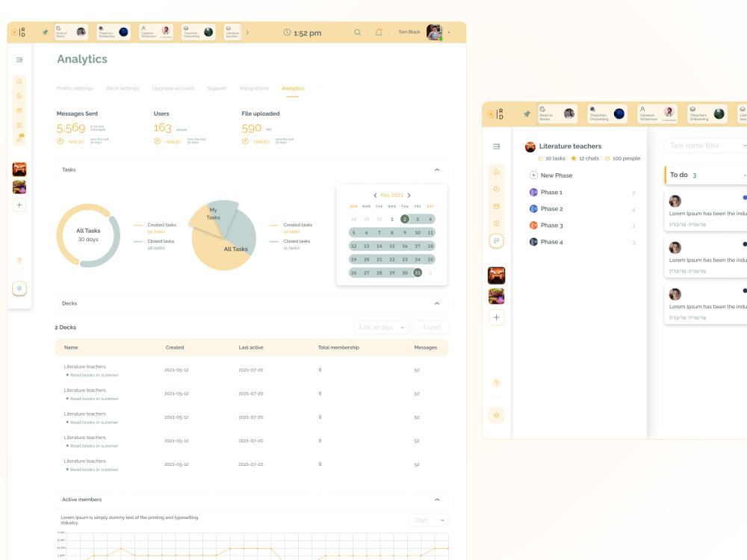This screenshot has width=747, height=560.
Task: Go to Home in Literature teachers window sidebar
Action: coord(497,172)
